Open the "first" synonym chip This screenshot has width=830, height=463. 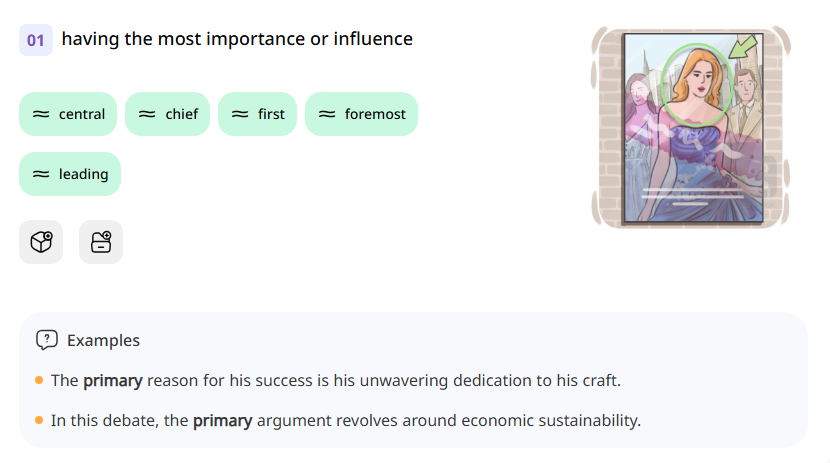(x=258, y=114)
